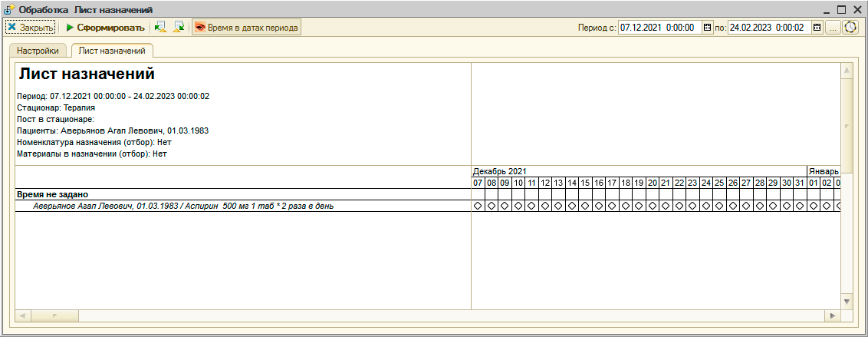Click the vertical scrollbar down arrow
The image size is (868, 337).
[x=847, y=301]
